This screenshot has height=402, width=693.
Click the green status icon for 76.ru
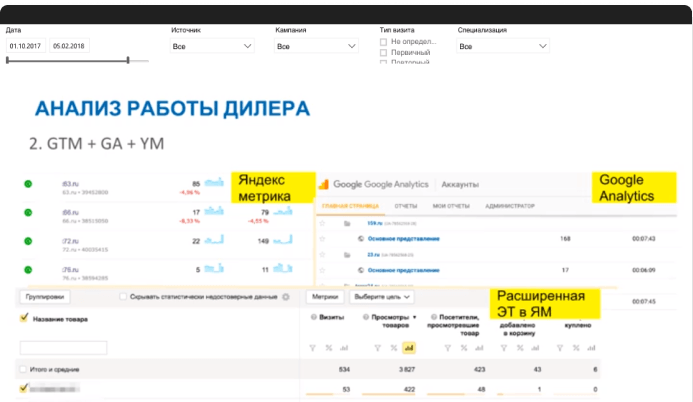pyautogui.click(x=28, y=269)
